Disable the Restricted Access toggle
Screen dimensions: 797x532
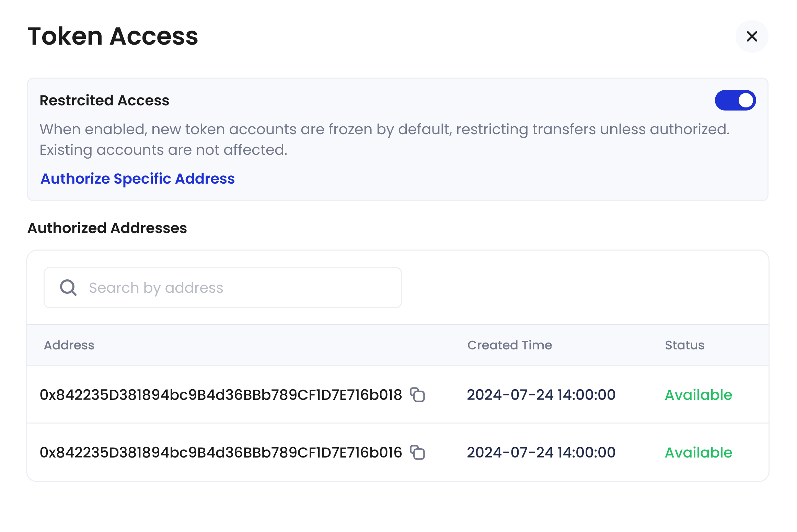[x=735, y=100]
